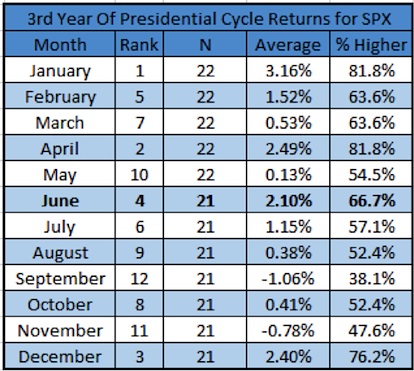The height and width of the screenshot is (371, 414).
Task: Select the January 81.8% cell
Action: pos(371,70)
